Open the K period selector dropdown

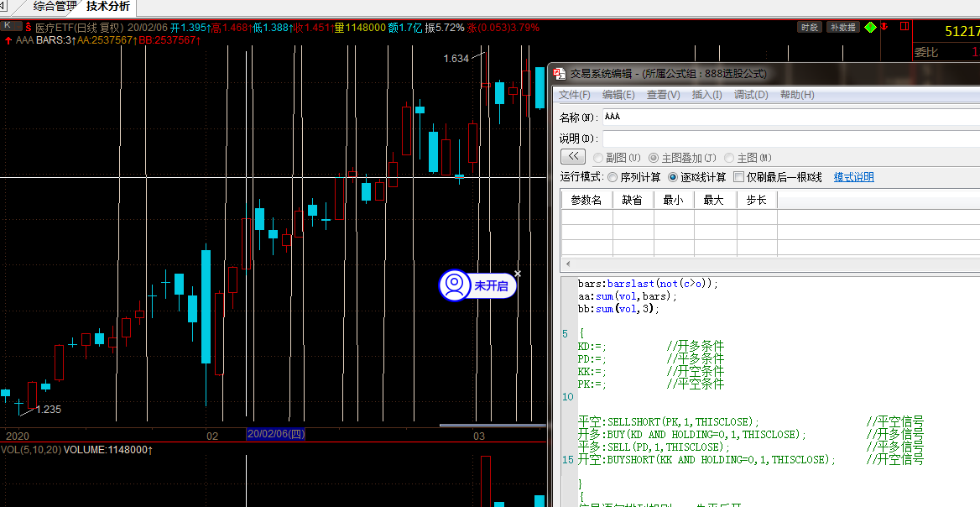pos(11,26)
